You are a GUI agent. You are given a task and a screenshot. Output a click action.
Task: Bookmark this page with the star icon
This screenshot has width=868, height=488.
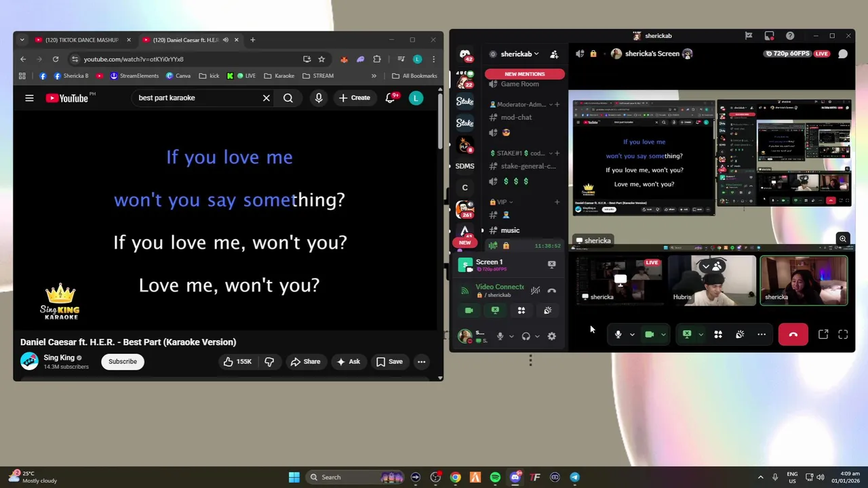point(321,59)
